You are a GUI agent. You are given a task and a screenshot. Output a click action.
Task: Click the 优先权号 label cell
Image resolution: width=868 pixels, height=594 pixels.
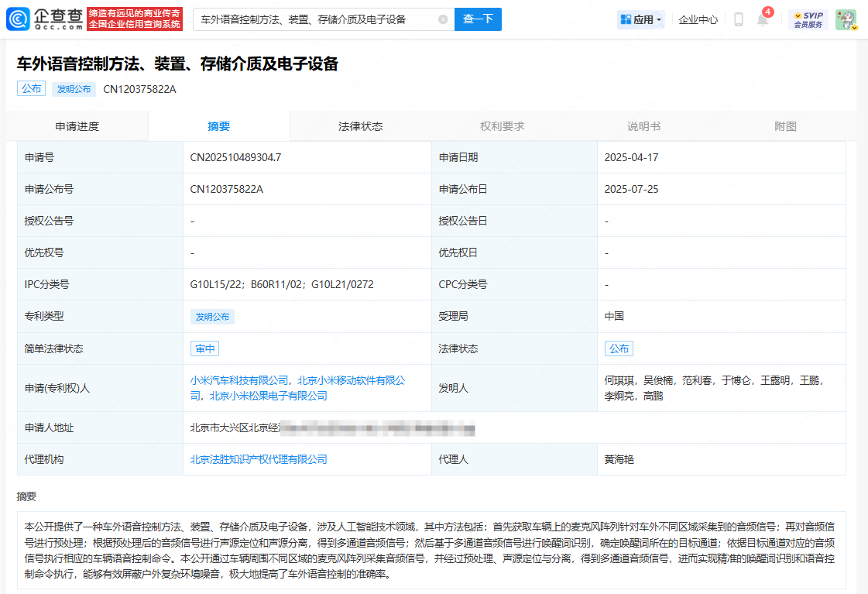tap(100, 252)
